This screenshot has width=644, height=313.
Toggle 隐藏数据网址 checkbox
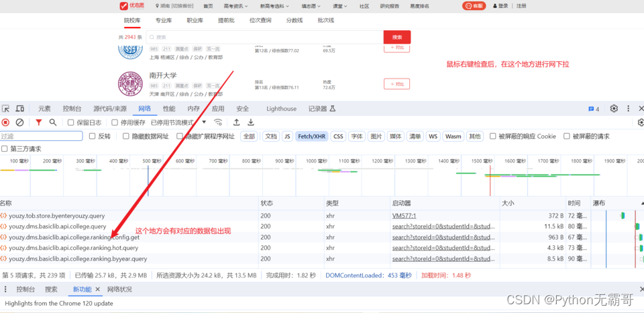[x=125, y=136]
